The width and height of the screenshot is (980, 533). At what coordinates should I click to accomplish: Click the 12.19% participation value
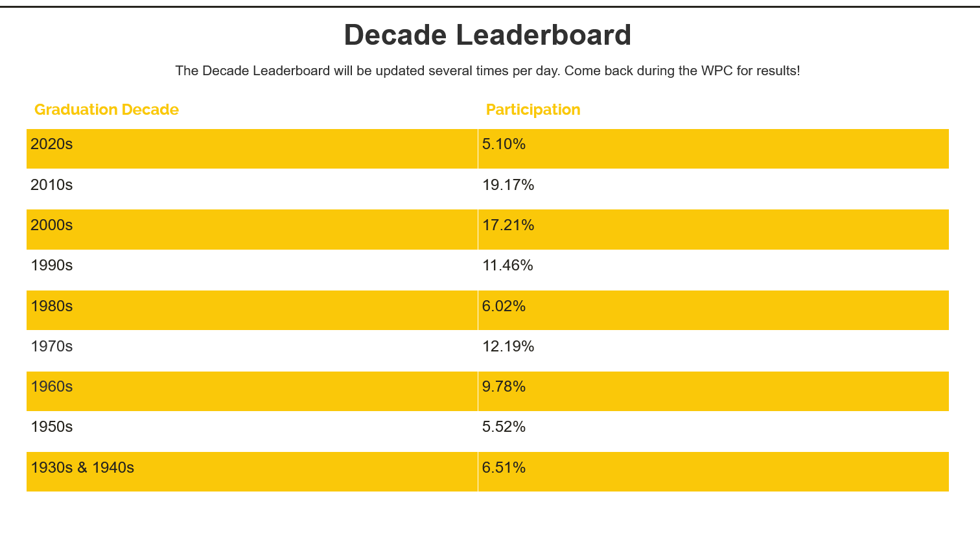508,346
